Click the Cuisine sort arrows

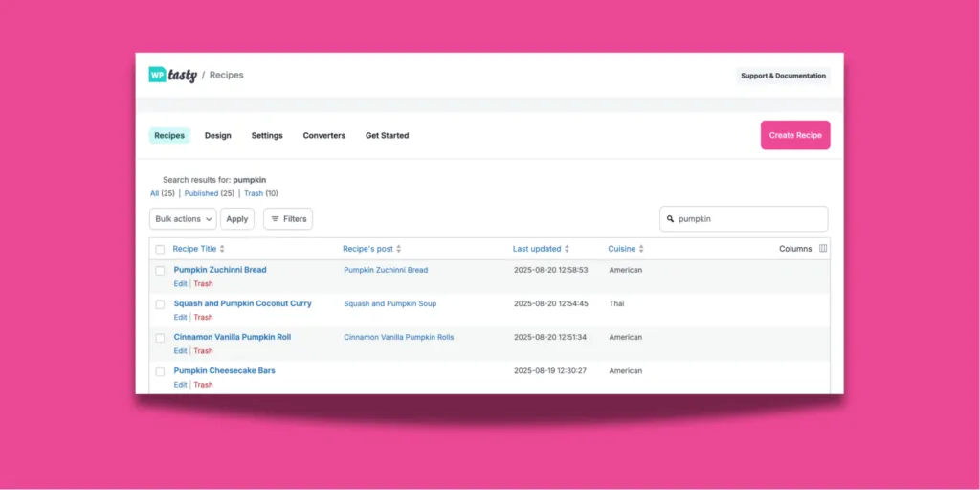click(x=641, y=249)
